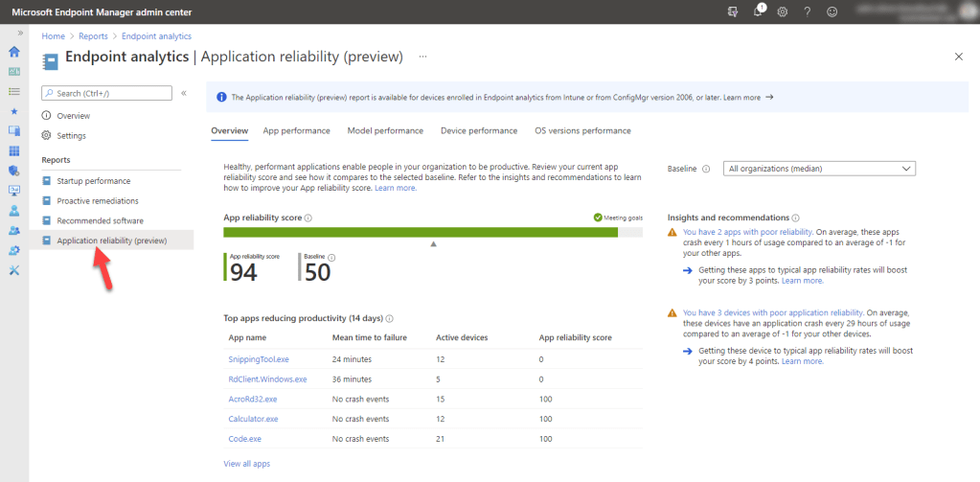Open Calculator.exe app link
Viewport: 980px width, 482px height.
pos(254,419)
